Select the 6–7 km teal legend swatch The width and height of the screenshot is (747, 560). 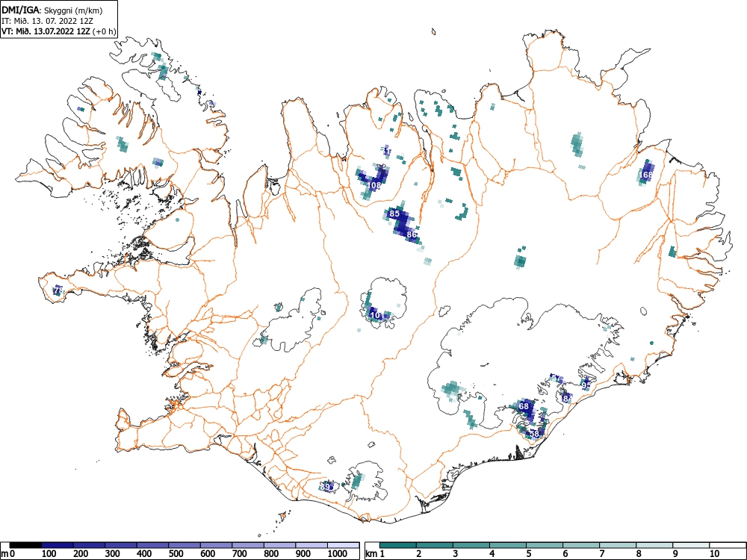(581, 545)
